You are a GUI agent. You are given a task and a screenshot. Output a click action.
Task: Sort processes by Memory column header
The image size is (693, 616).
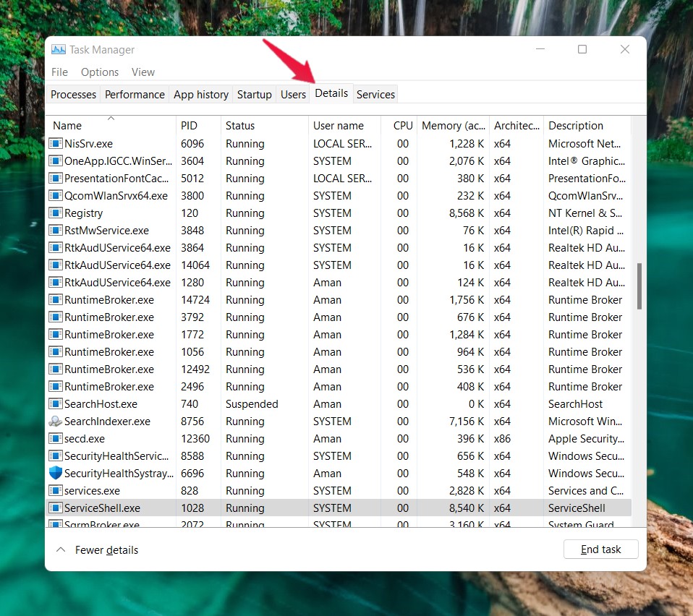453,126
